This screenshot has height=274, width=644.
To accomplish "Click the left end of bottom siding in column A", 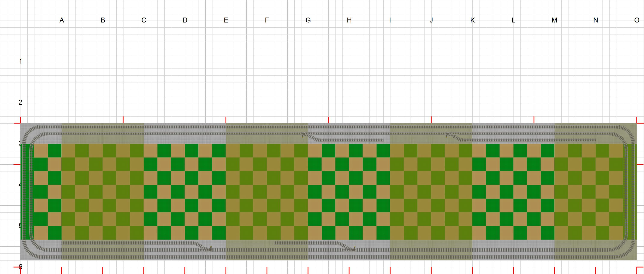I will tap(63, 243).
